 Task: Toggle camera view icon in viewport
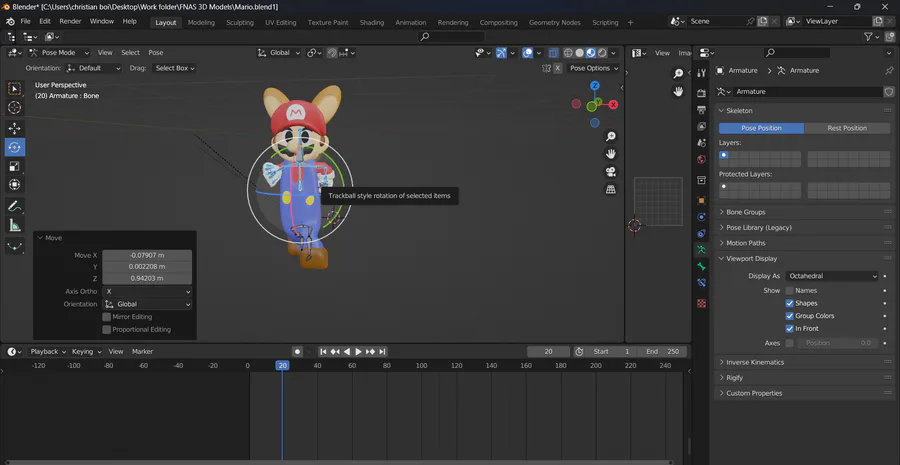[611, 172]
